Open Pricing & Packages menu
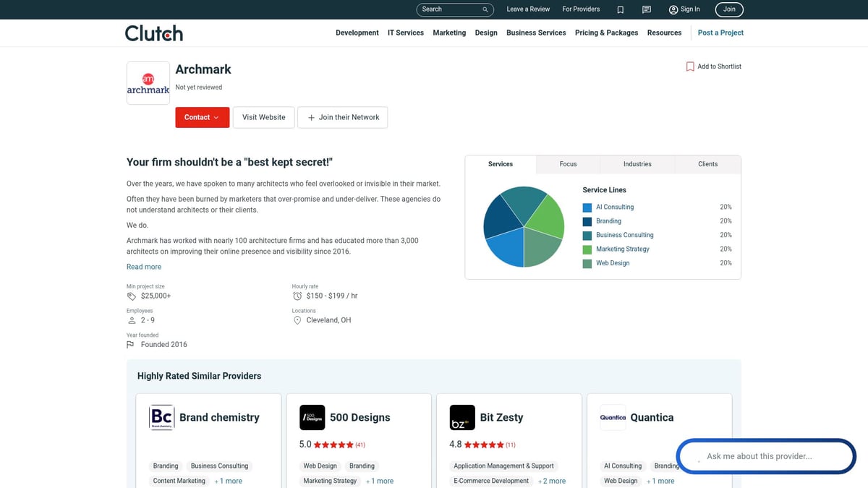Image resolution: width=868 pixels, height=488 pixels. pos(606,33)
